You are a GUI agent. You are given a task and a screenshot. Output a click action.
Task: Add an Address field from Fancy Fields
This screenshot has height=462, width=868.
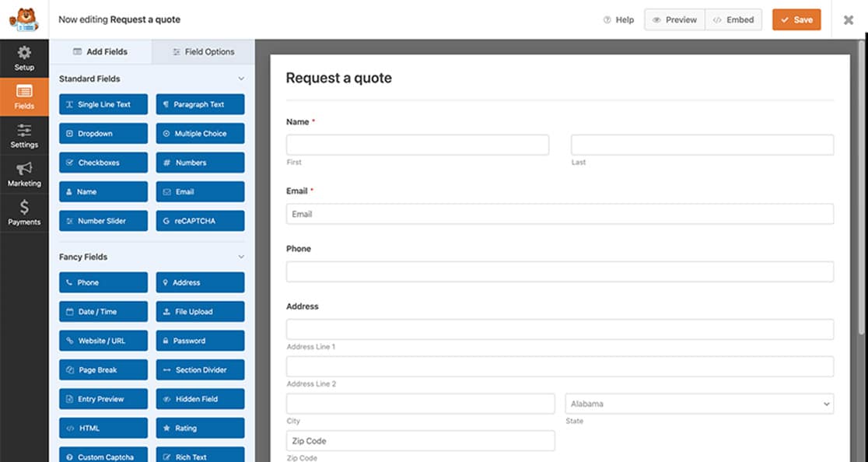(201, 282)
